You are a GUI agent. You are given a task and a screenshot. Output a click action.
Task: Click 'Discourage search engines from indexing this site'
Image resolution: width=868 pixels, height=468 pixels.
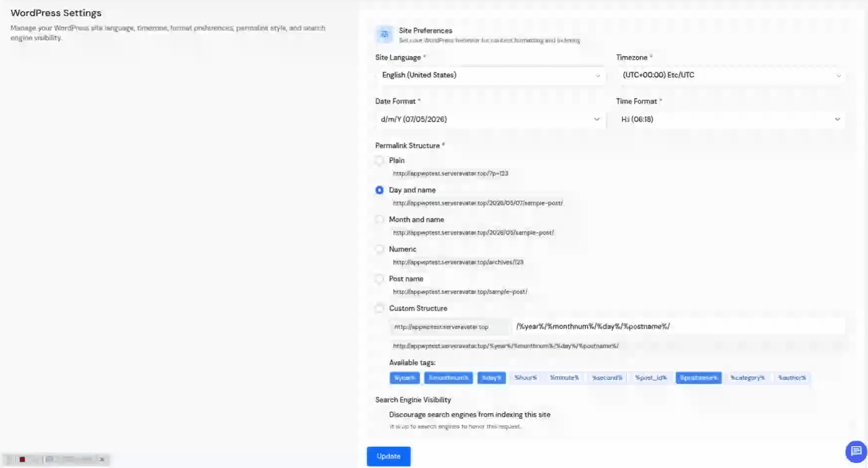pyautogui.click(x=470, y=415)
